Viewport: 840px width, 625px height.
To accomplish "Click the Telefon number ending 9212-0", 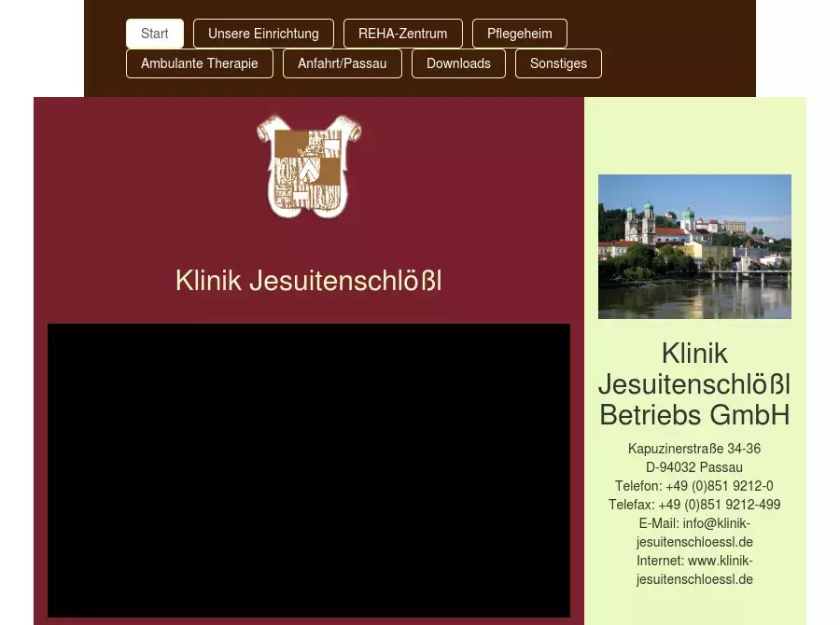I will coord(719,486).
